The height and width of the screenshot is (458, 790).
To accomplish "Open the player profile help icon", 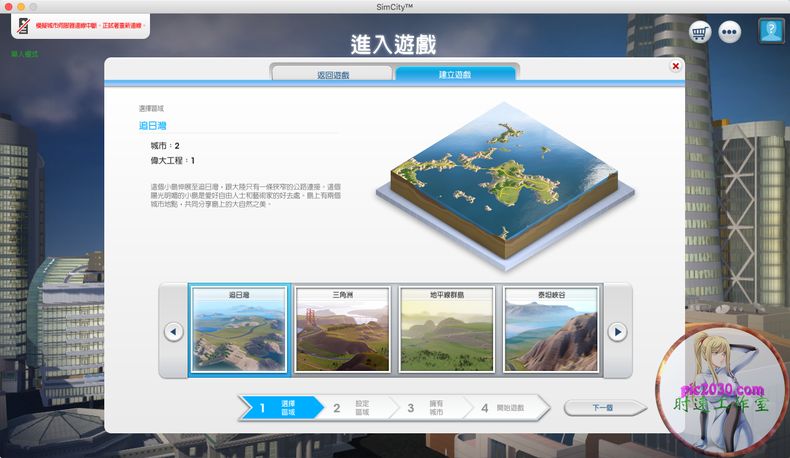I will point(771,31).
